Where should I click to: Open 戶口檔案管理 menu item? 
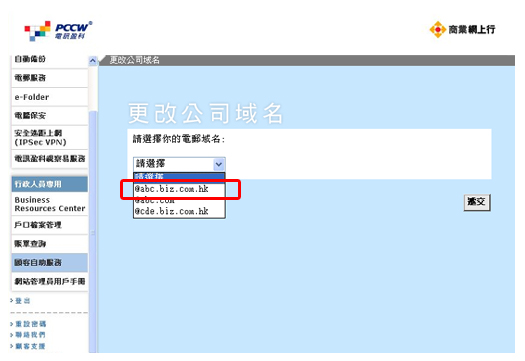tap(50, 225)
